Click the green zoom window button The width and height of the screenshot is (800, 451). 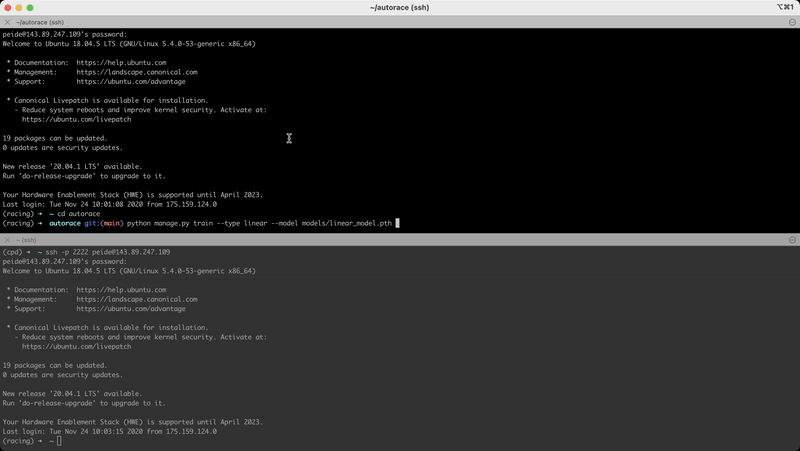click(30, 8)
